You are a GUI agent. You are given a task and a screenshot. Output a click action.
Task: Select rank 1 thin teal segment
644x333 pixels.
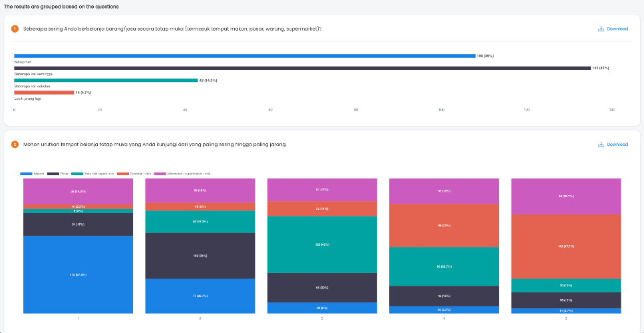pos(78,211)
